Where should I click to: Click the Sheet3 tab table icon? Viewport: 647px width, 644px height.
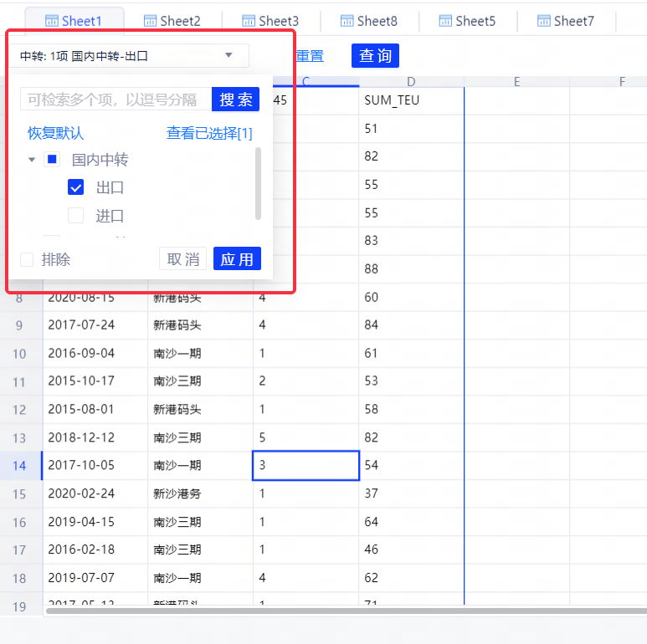(249, 21)
